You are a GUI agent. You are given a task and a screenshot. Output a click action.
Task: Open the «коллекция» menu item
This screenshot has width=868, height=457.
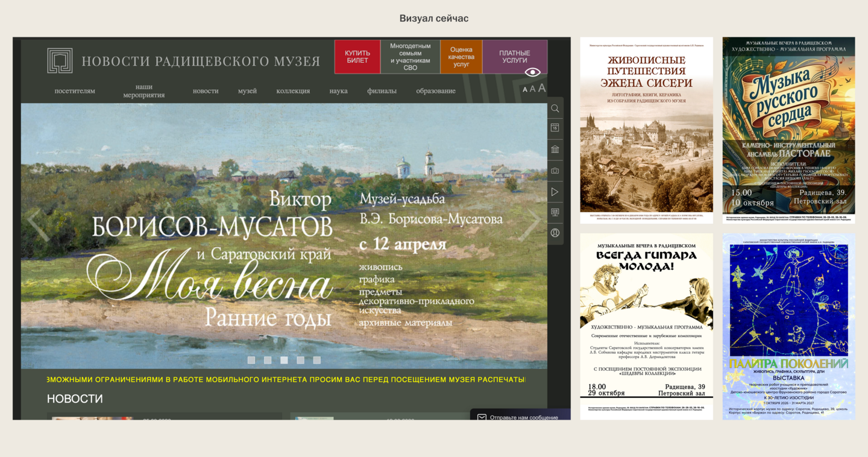pyautogui.click(x=293, y=91)
